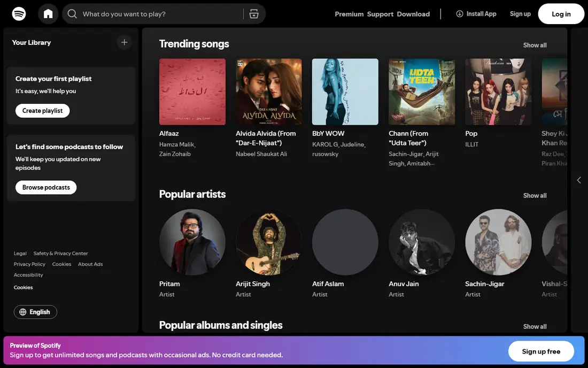Click the Cookies link under Accessibility
Screen dimensions: 588x368
click(x=23, y=287)
